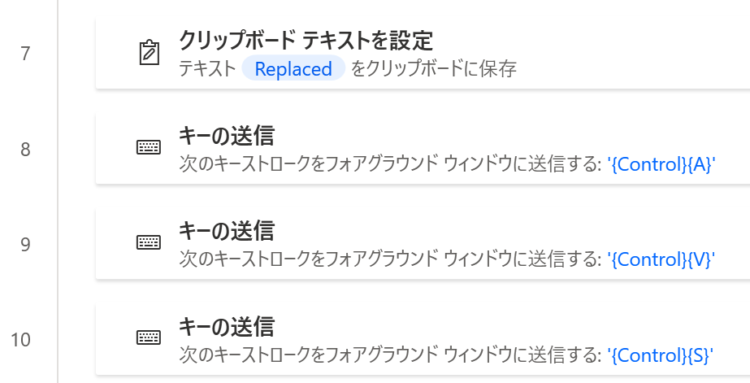Click step 10's 次のキーストローク description text

390,355
